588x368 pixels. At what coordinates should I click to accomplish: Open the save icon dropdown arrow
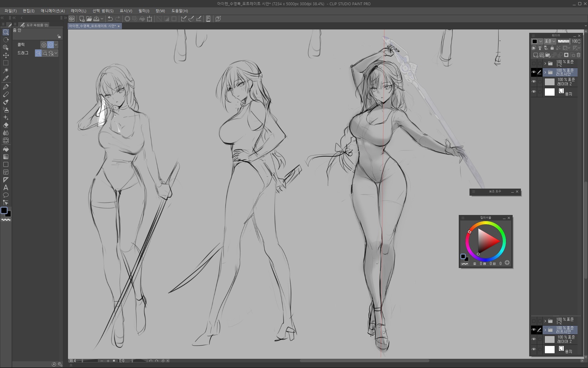point(102,19)
